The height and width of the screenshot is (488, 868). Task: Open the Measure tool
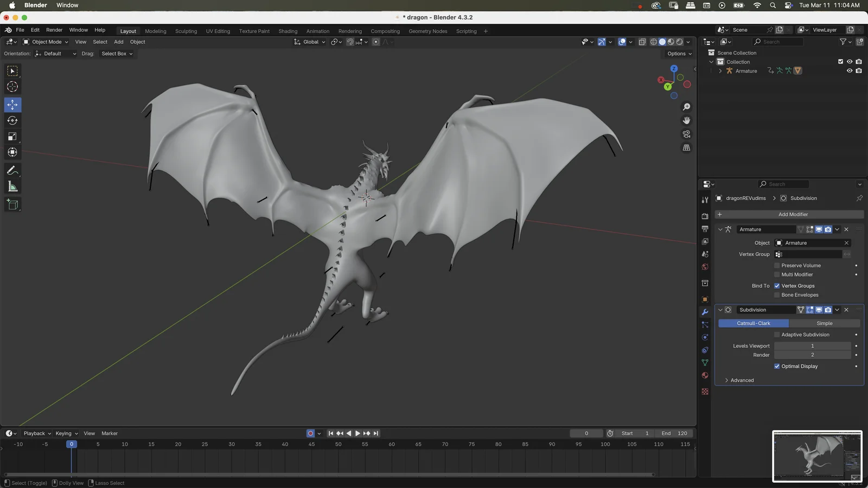(x=12, y=186)
